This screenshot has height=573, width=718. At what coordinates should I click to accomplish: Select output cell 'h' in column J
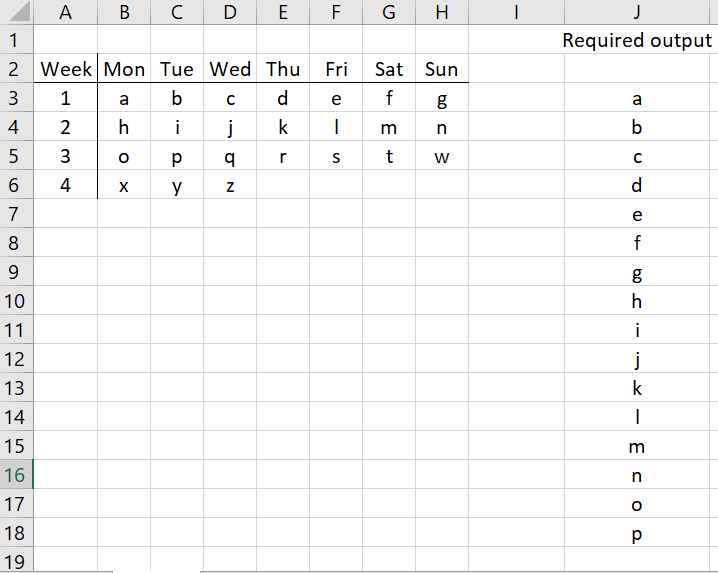(637, 300)
